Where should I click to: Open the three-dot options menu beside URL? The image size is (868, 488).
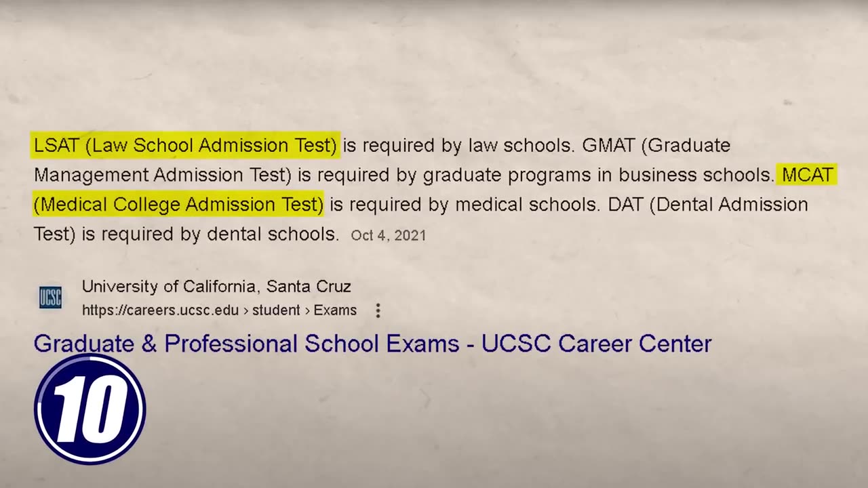(x=378, y=310)
